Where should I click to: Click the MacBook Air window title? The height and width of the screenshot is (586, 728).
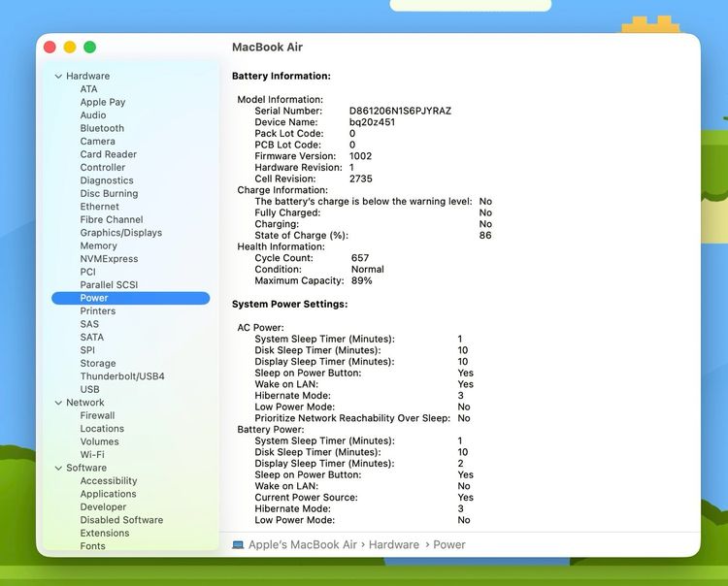(x=268, y=48)
